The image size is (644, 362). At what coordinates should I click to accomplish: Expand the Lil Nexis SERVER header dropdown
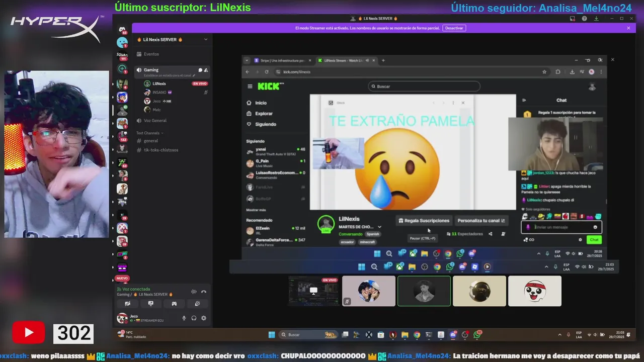[x=205, y=39]
